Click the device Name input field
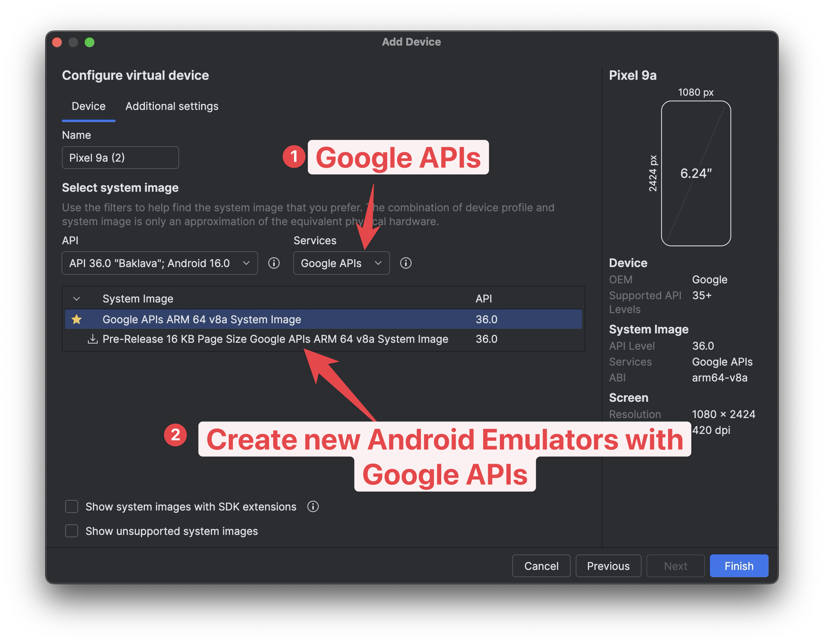 (120, 158)
